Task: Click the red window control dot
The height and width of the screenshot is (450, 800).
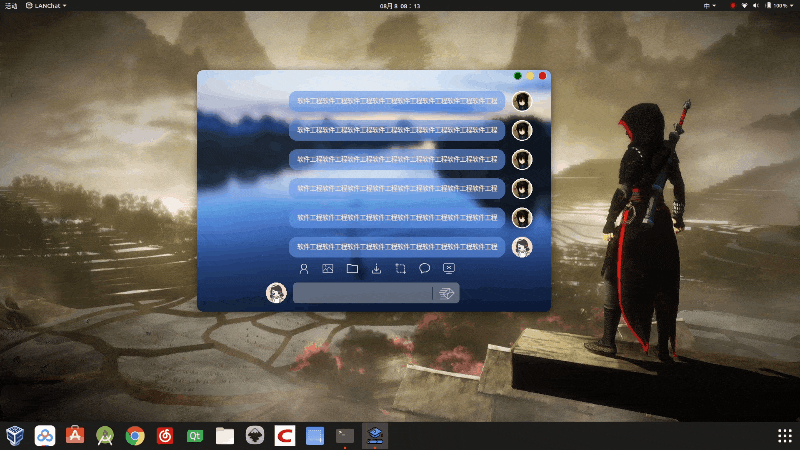Action: point(542,76)
